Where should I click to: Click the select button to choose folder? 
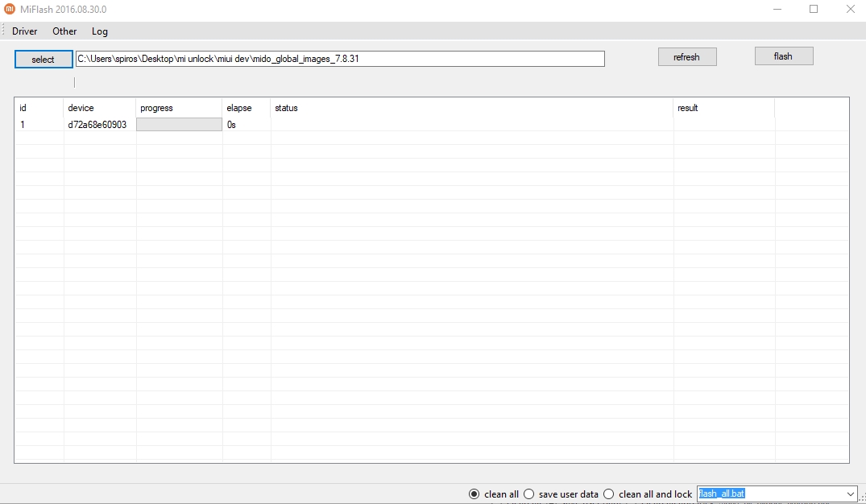(43, 59)
